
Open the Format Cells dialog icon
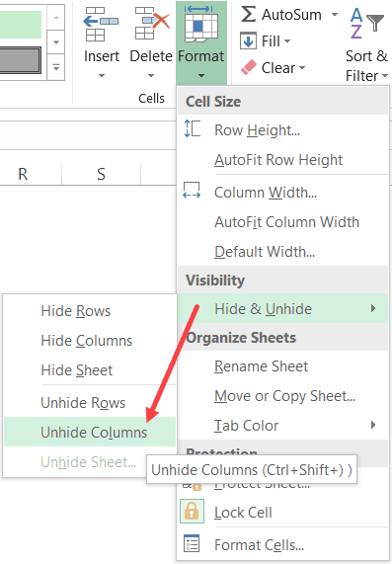coord(192,543)
